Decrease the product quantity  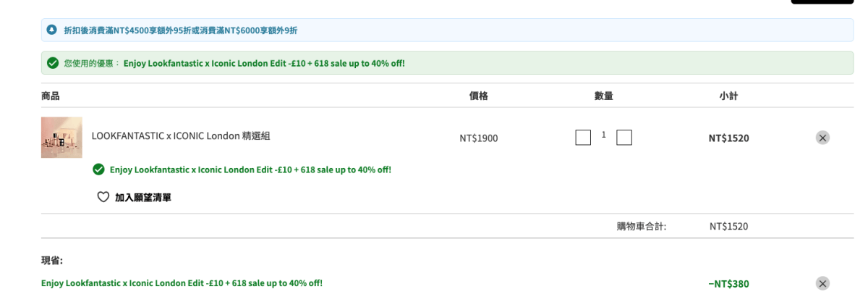583,137
